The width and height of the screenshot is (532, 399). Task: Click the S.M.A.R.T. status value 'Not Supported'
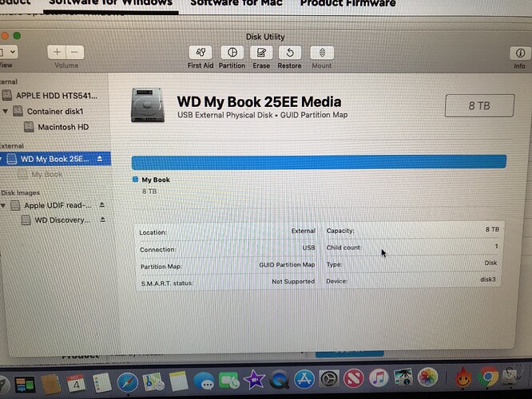(293, 282)
